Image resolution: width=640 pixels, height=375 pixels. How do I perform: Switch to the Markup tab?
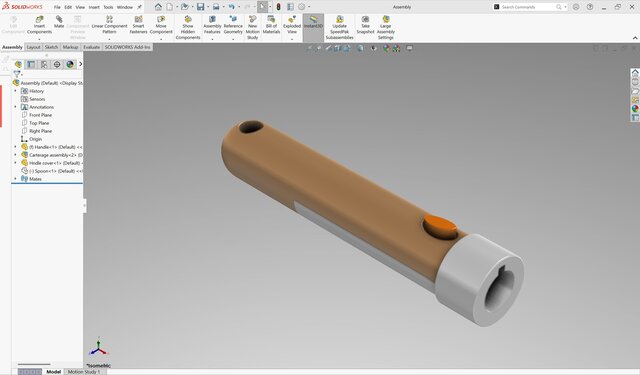click(70, 47)
